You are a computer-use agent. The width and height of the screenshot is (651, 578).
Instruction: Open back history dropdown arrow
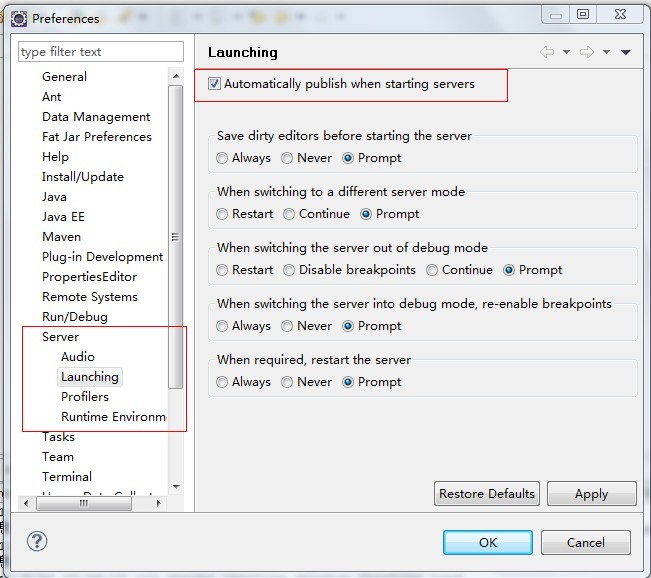tap(566, 52)
